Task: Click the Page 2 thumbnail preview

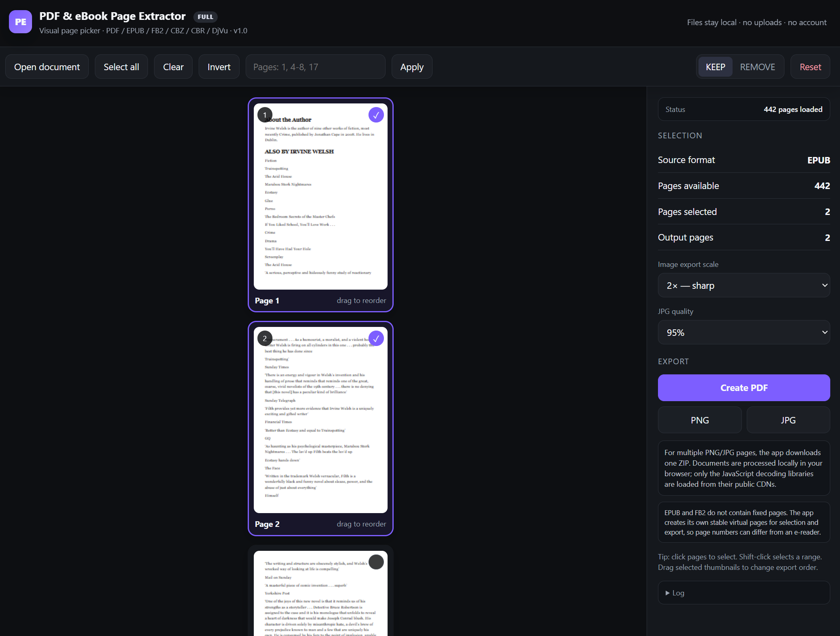Action: point(320,420)
